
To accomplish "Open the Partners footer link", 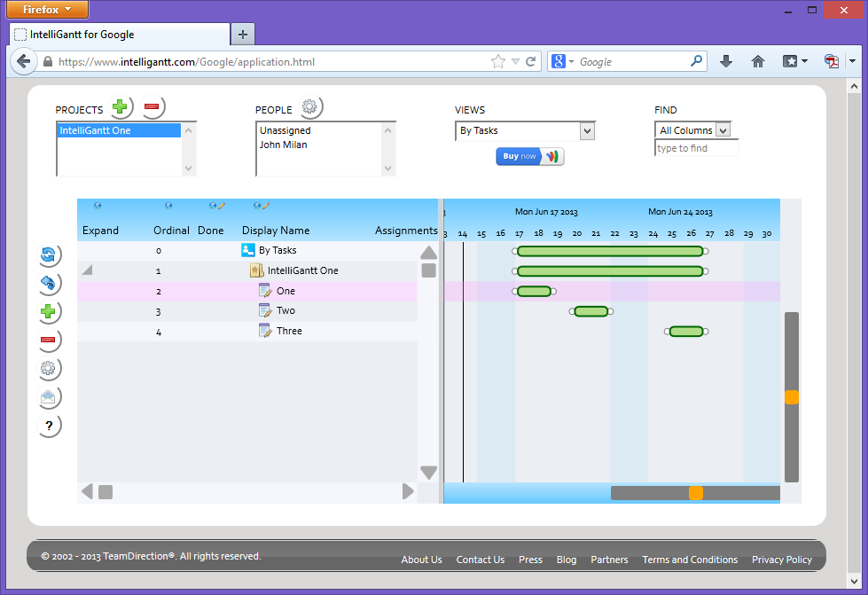I will click(609, 560).
